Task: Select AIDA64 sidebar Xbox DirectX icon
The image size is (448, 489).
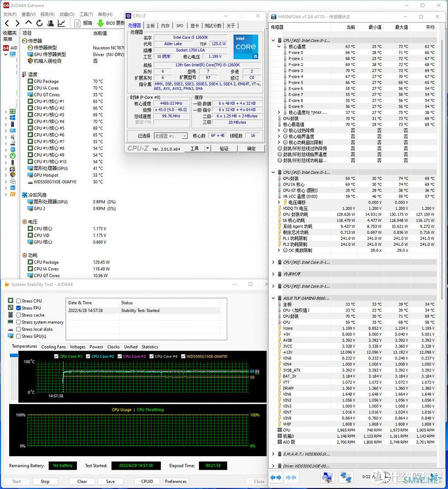Action: point(12,156)
